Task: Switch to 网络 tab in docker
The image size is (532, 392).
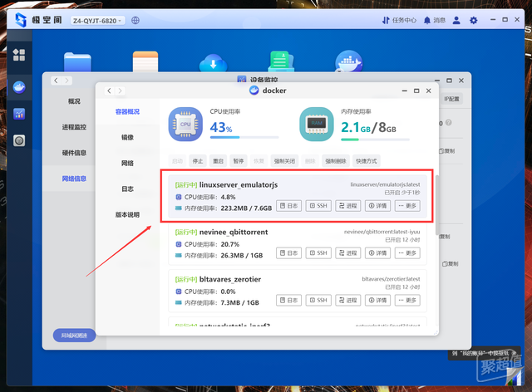Action: point(127,163)
